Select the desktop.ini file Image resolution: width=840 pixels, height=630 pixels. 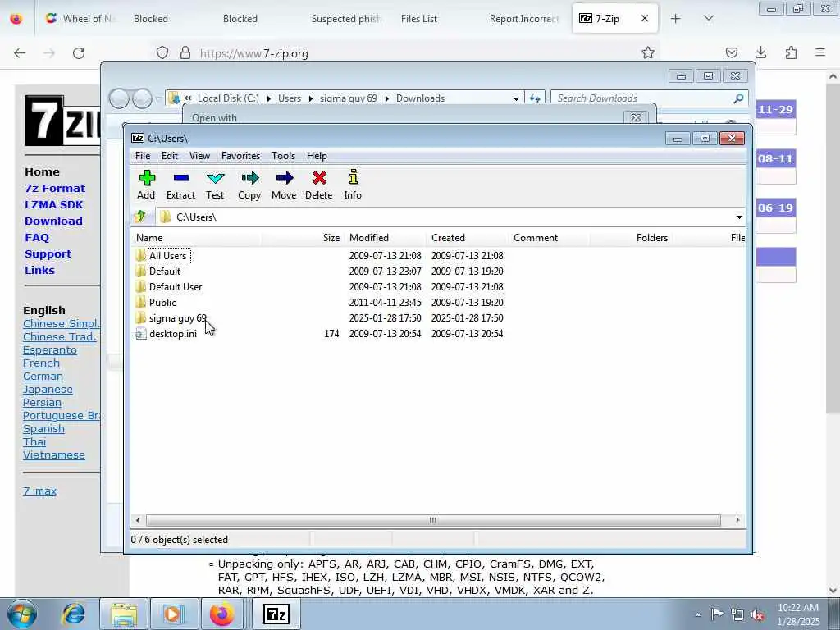coord(173,334)
